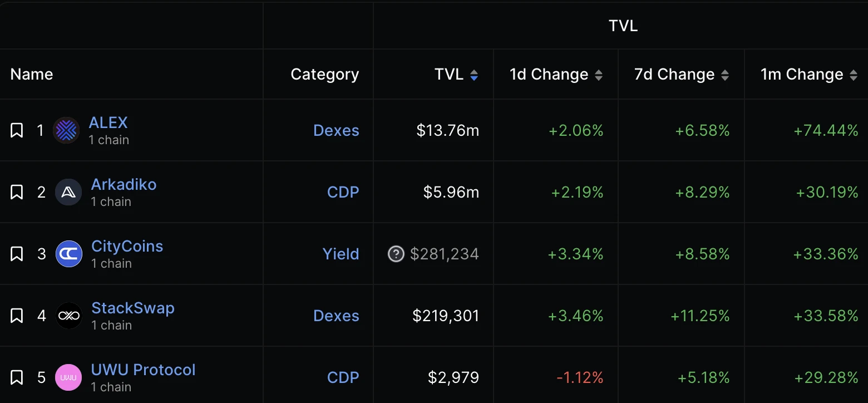This screenshot has width=868, height=403.
Task: Bookmark the UWU Protocol row
Action: pyautogui.click(x=17, y=377)
